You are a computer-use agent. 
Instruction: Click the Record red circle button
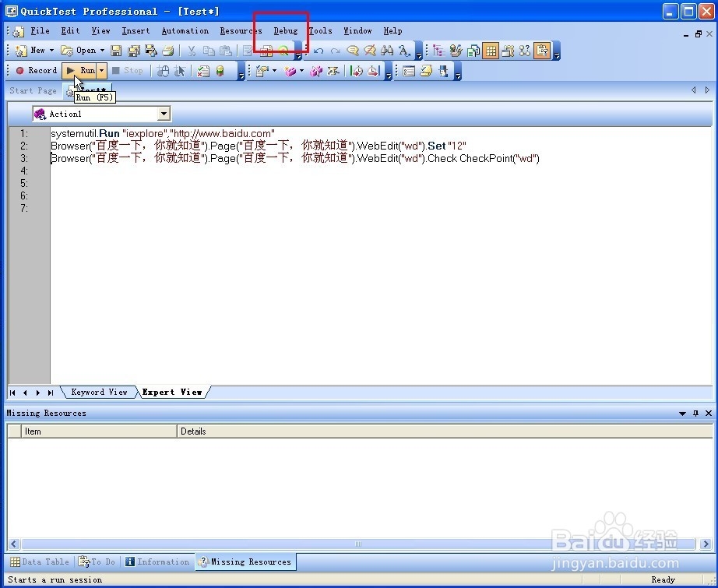click(x=36, y=71)
